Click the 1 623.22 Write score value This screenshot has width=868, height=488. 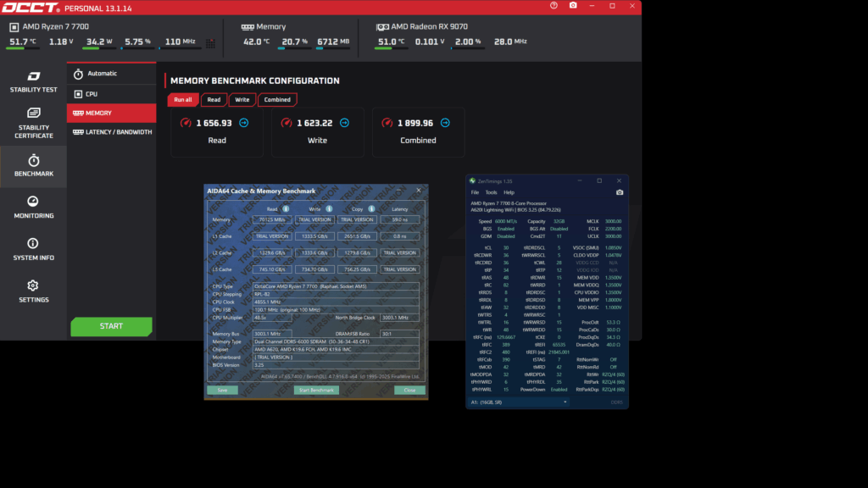tap(314, 123)
